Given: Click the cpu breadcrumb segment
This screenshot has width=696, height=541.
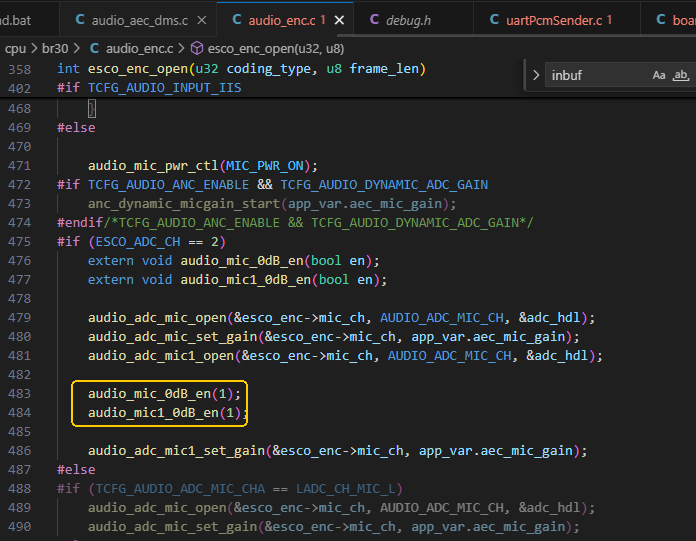Looking at the screenshot, I should (16, 48).
